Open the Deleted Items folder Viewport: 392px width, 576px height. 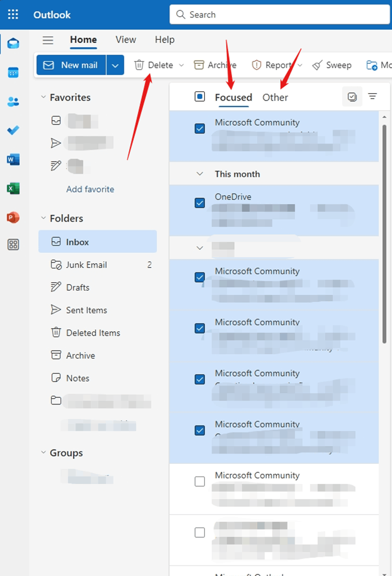tap(97, 333)
